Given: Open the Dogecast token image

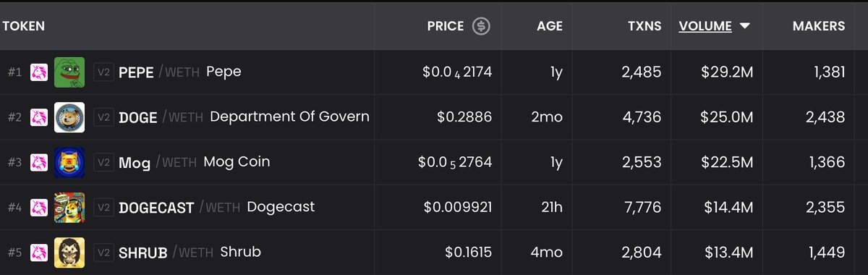Looking at the screenshot, I should [x=69, y=208].
